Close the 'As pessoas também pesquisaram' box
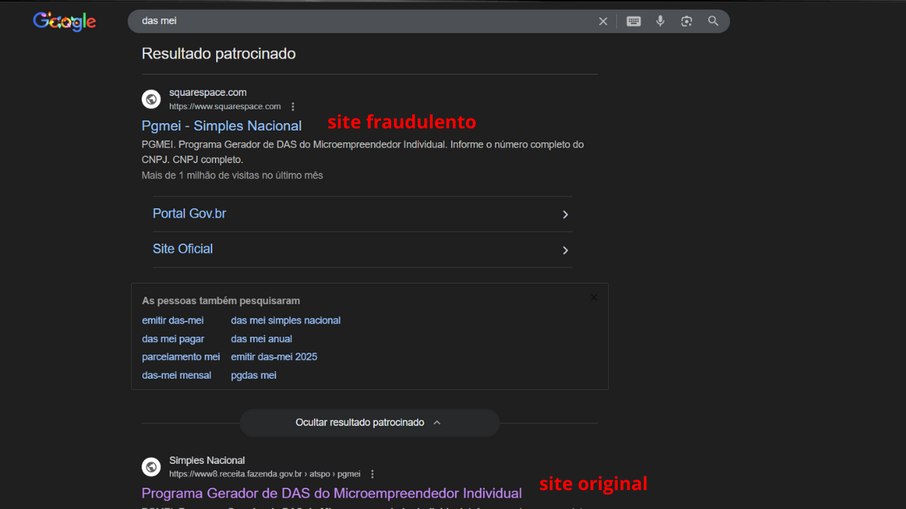 tap(593, 298)
